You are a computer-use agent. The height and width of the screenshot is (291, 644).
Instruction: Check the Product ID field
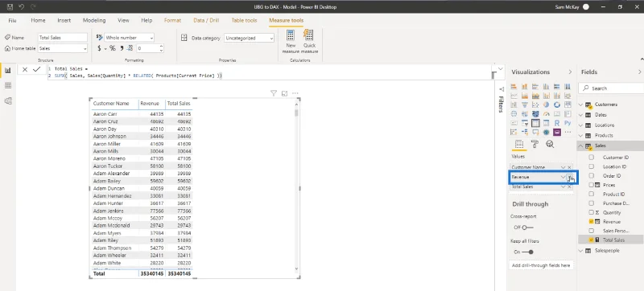click(x=592, y=194)
